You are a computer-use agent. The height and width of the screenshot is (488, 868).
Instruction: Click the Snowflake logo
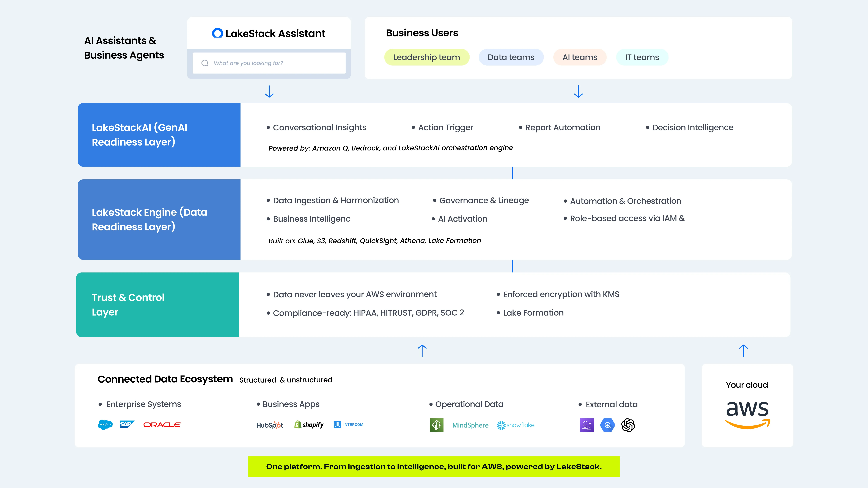(x=516, y=425)
